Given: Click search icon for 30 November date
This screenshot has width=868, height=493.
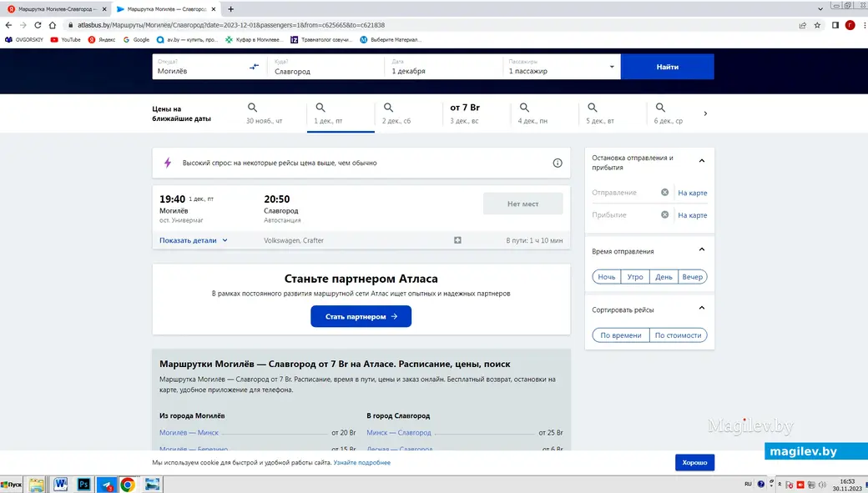Looking at the screenshot, I should pyautogui.click(x=252, y=108).
